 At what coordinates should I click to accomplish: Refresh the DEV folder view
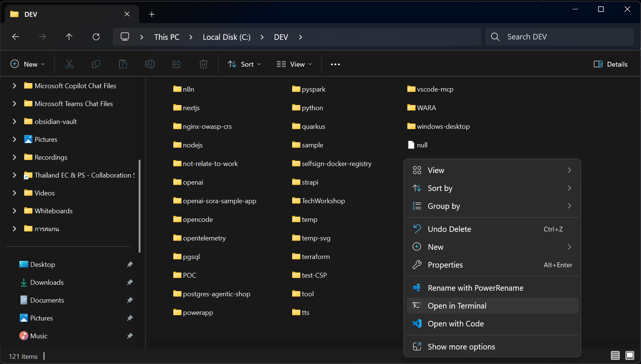click(x=96, y=36)
